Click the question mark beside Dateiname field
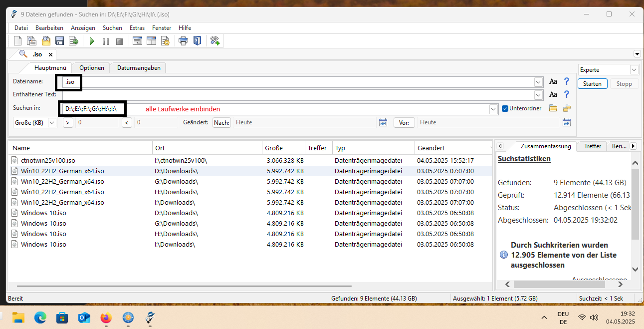This screenshot has height=329, width=644. click(567, 81)
